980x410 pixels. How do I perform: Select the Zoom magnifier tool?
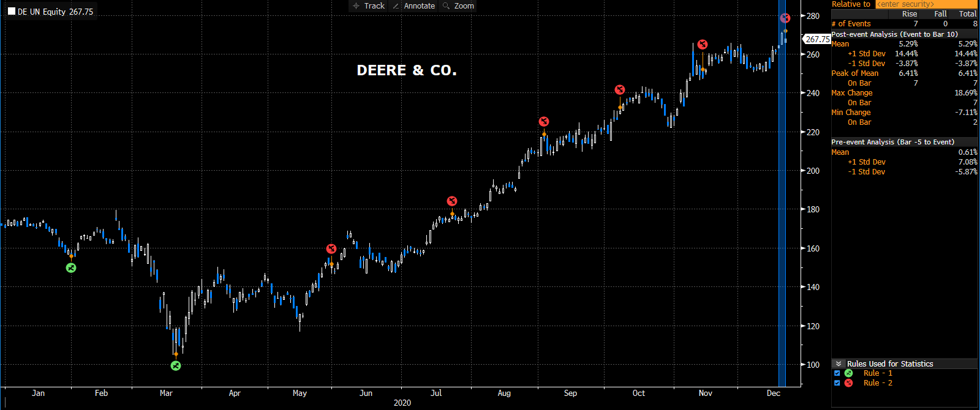pos(458,6)
